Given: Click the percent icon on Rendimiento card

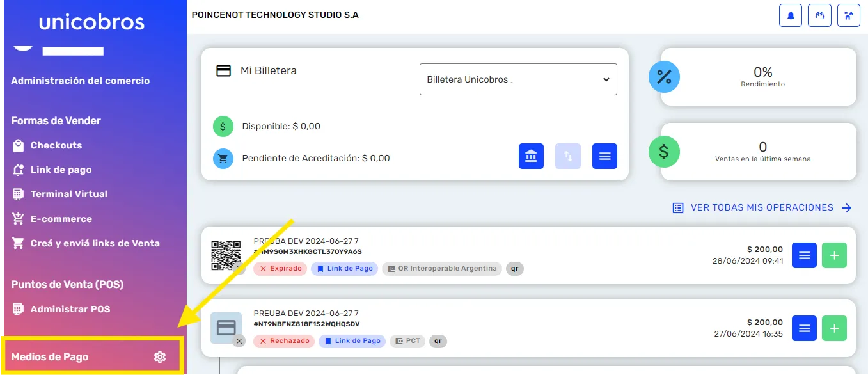Looking at the screenshot, I should [x=664, y=77].
